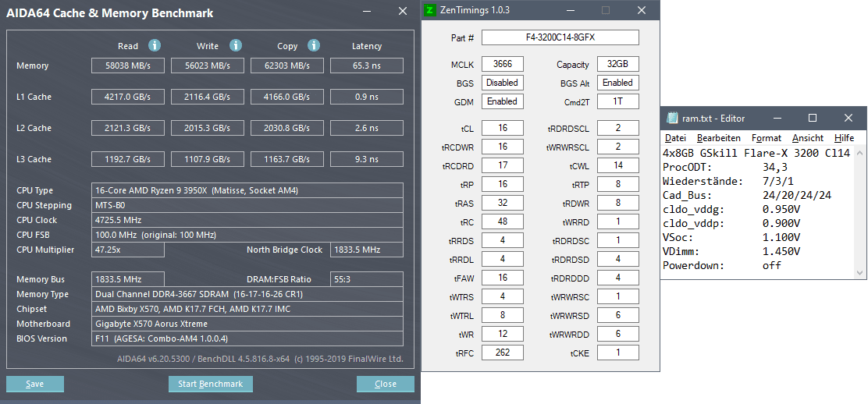The image size is (868, 404).
Task: Click the Write column info icon
Action: pos(236,45)
